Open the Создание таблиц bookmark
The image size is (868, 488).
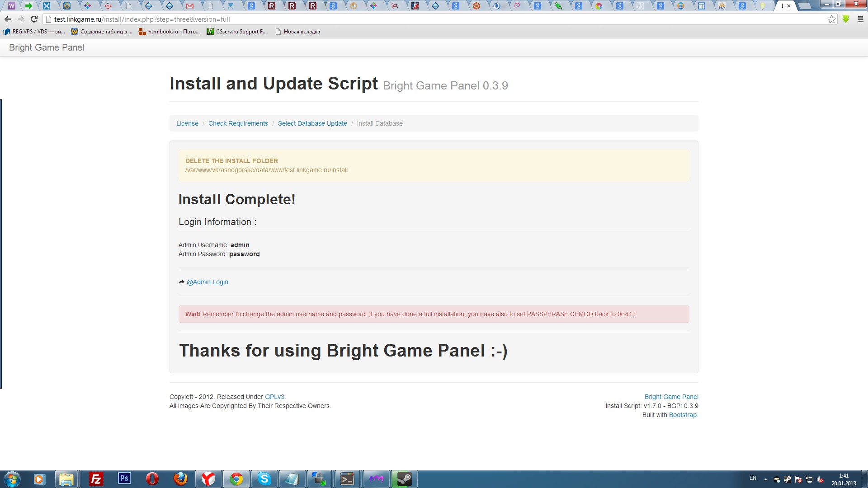[x=102, y=32]
